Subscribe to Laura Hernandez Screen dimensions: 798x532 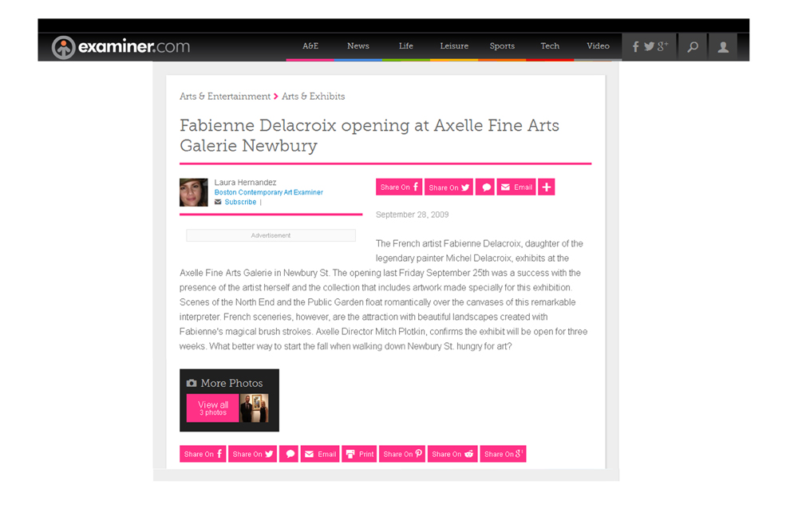pyautogui.click(x=240, y=202)
